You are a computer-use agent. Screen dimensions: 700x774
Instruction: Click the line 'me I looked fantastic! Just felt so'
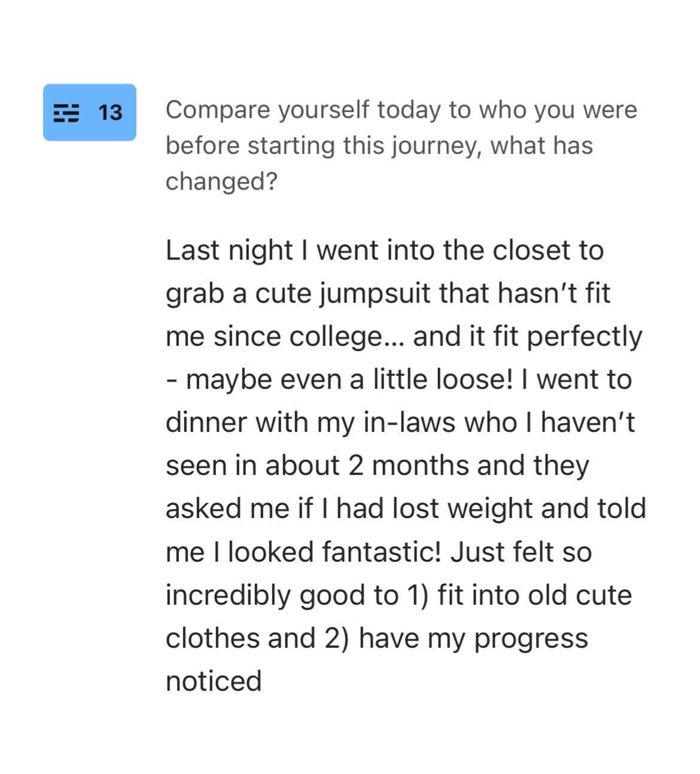379,552
